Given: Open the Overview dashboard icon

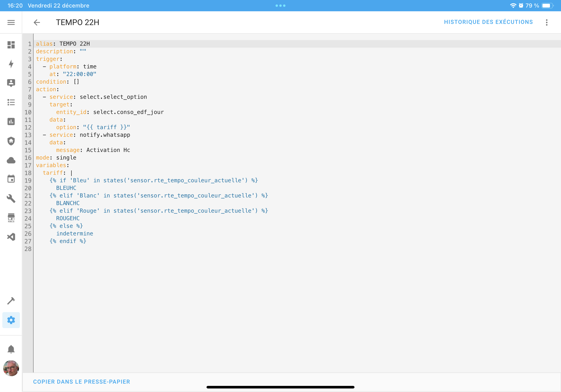Looking at the screenshot, I should coord(11,45).
